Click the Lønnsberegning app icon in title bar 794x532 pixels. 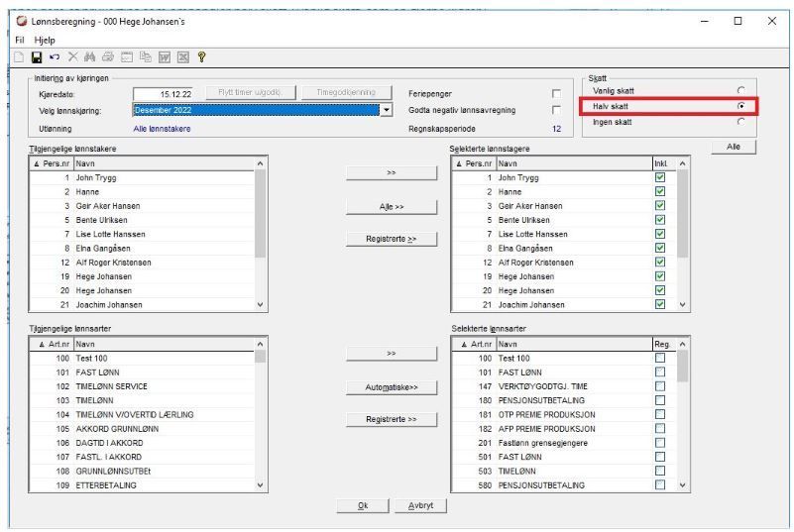(21, 21)
